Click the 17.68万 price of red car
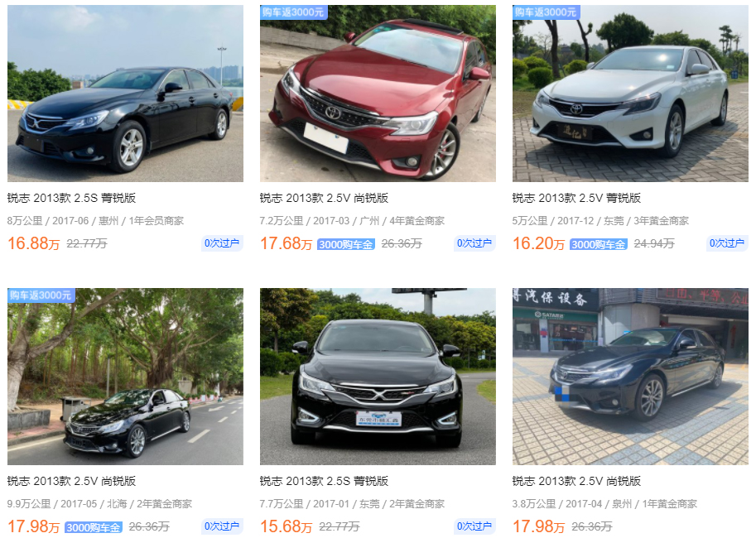756x538 pixels. click(x=287, y=243)
